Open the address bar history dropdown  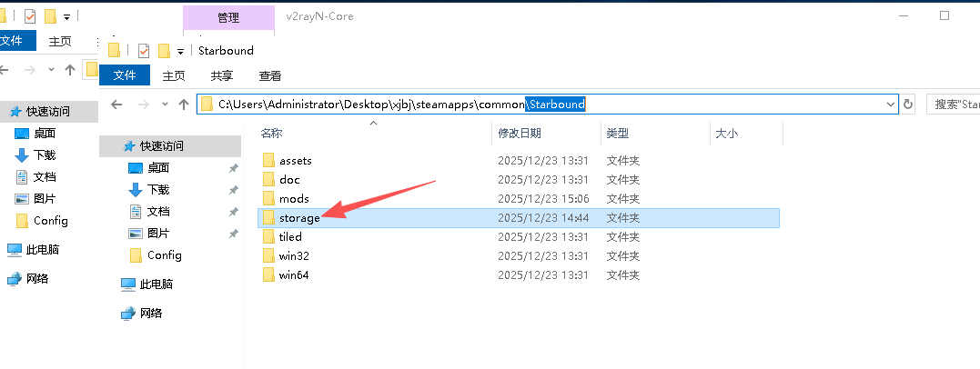891,105
